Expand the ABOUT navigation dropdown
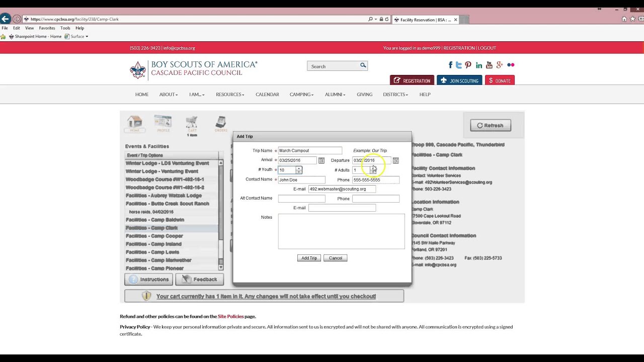Viewport: 644px width, 362px height. pos(169,95)
